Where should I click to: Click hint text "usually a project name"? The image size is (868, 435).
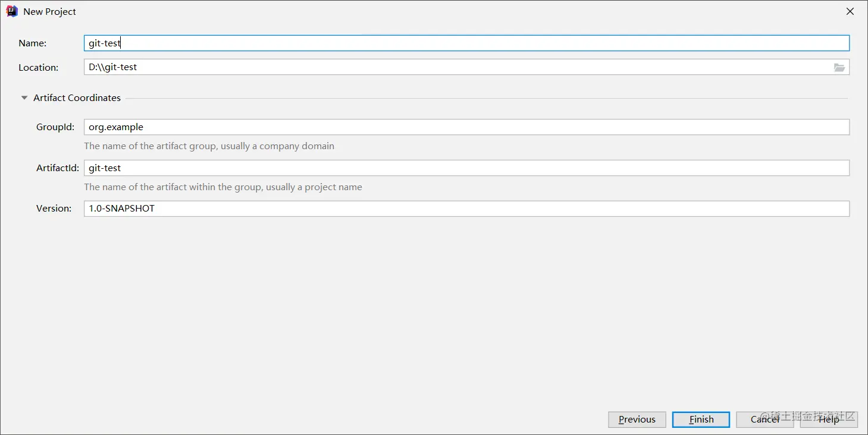click(314, 187)
